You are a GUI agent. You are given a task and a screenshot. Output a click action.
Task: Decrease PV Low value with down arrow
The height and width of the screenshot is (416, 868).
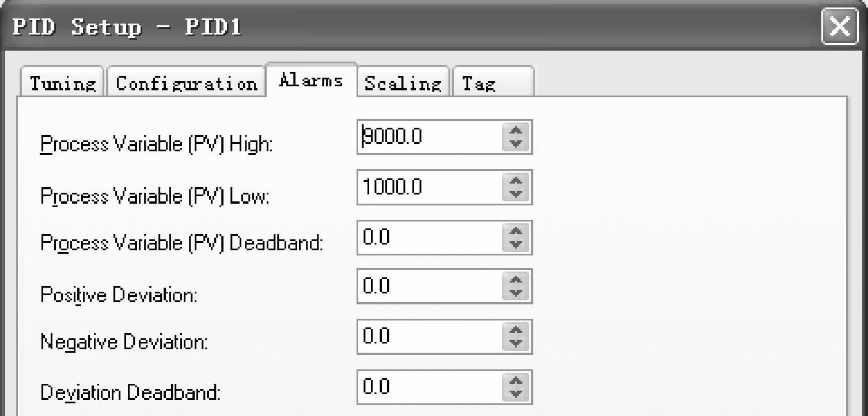click(x=517, y=194)
